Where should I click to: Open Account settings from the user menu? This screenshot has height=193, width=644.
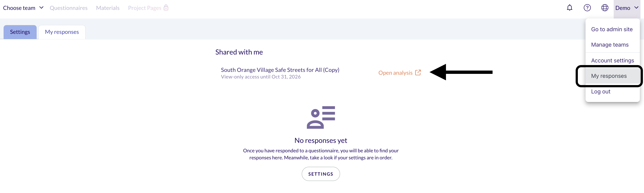(x=613, y=60)
